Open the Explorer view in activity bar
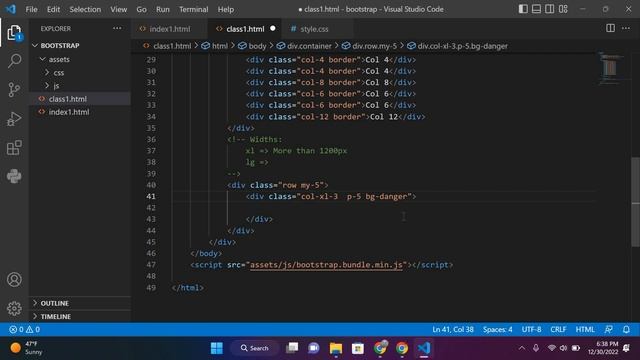Screen dimensions: 640x360 tap(14, 33)
